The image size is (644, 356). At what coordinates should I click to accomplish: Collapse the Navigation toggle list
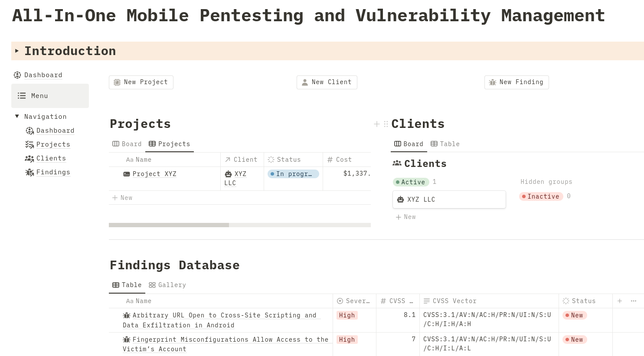click(17, 116)
